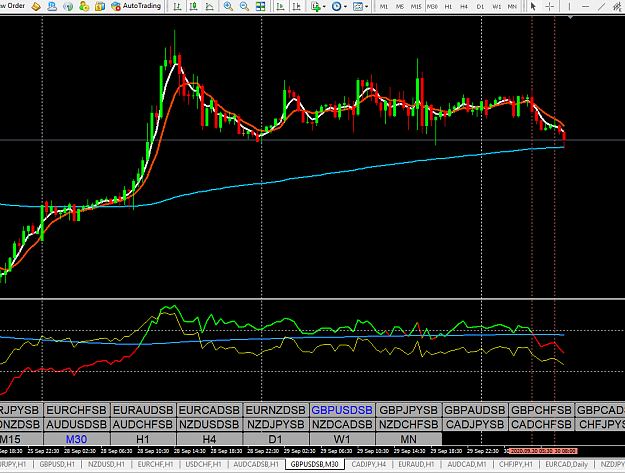625x473 pixels.
Task: Toggle the AutoTrading button
Action: coord(136,6)
